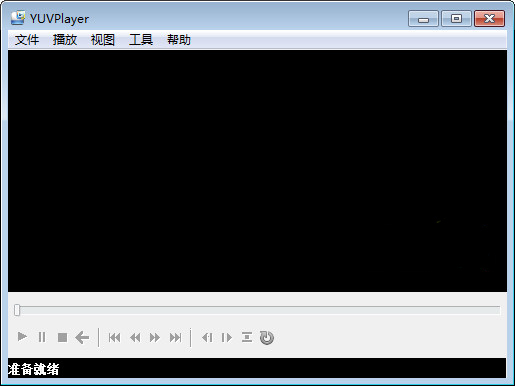Open the 帮助 menu
Screen dimensions: 515x386
179,40
